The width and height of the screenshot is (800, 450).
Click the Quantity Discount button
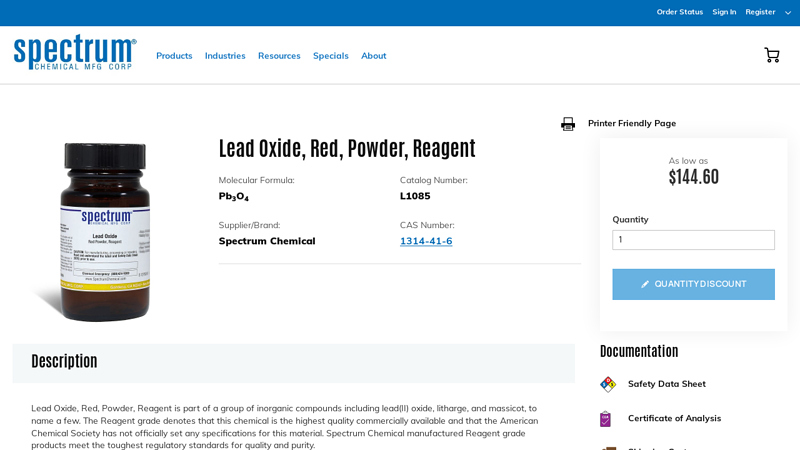(693, 284)
